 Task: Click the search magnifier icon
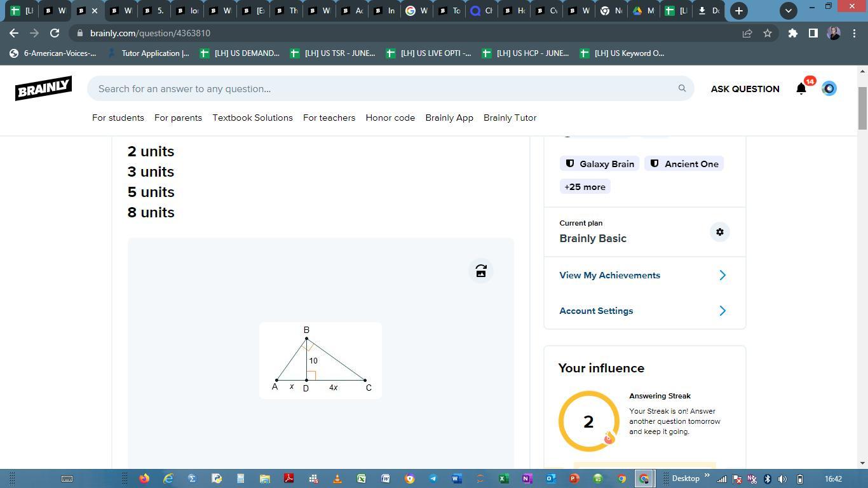pos(682,88)
